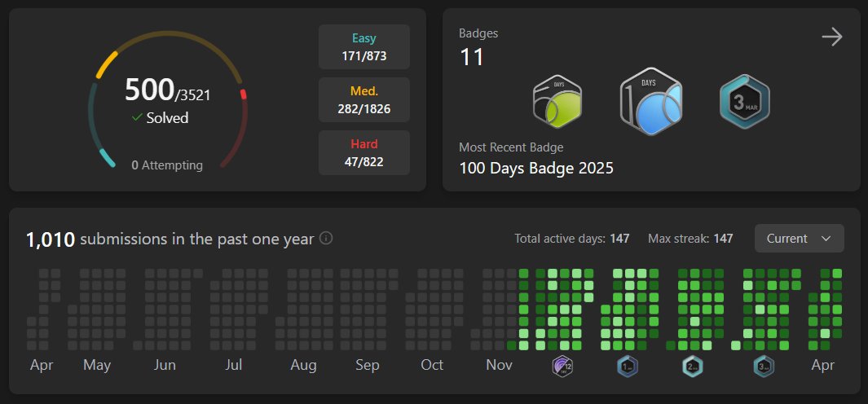The height and width of the screenshot is (404, 868).
Task: Click the Aug month label
Action: [303, 365]
